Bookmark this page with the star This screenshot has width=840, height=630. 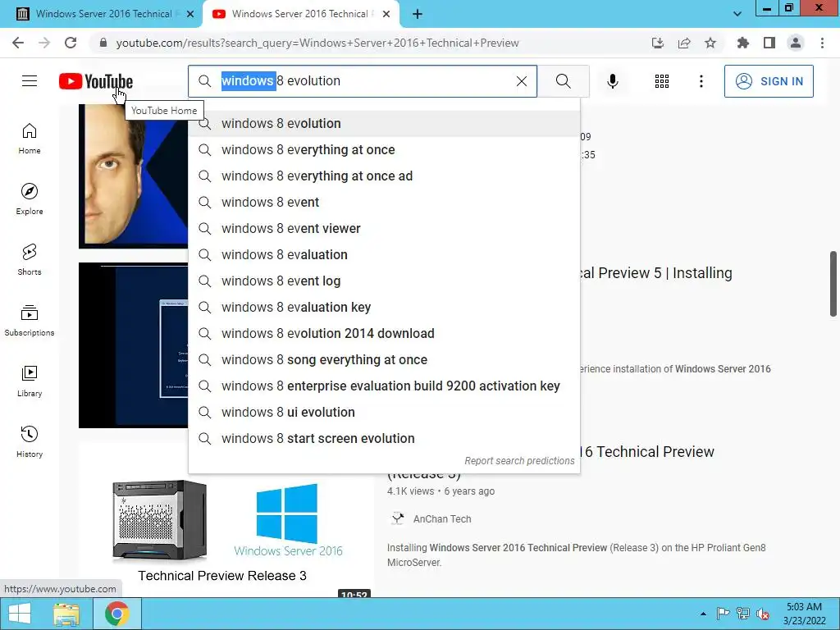[710, 43]
